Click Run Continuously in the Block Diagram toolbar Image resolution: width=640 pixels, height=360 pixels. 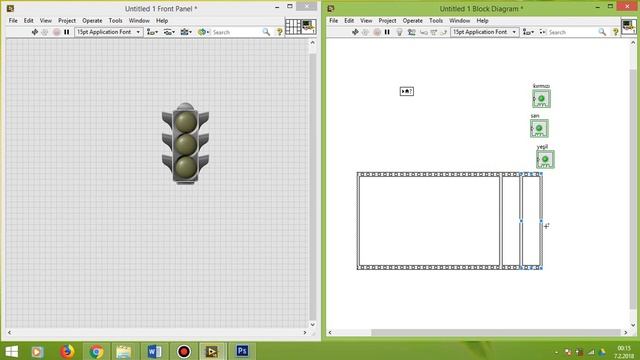(366, 32)
